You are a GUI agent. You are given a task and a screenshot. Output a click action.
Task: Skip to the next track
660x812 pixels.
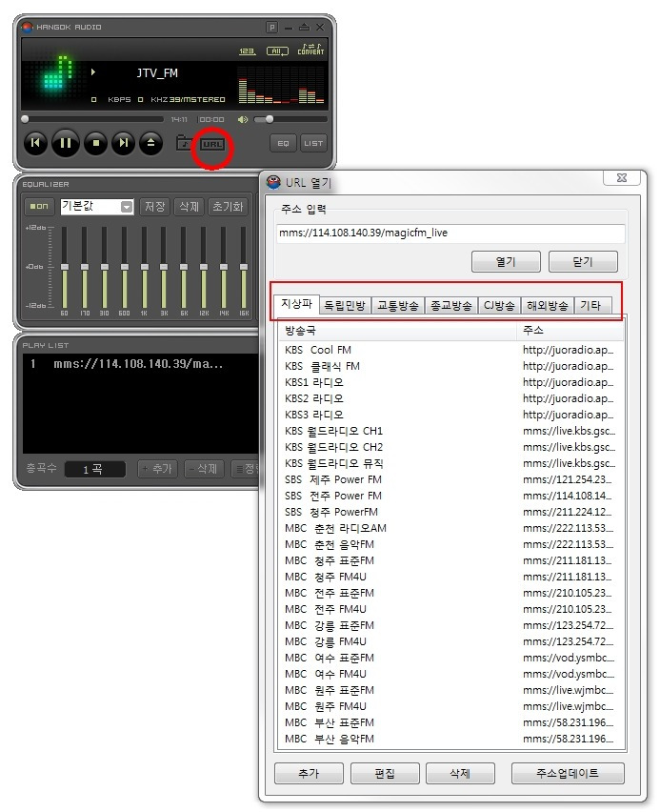click(x=123, y=143)
